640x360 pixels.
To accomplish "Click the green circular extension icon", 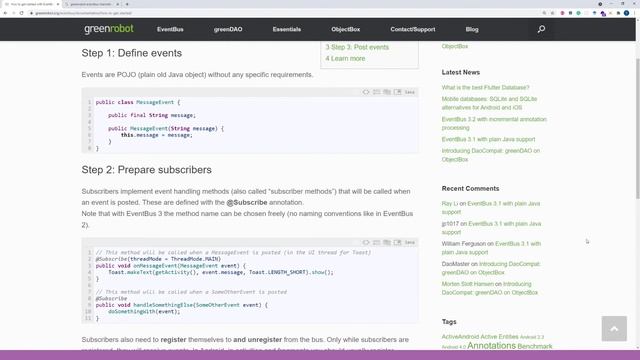I will 578,13.
